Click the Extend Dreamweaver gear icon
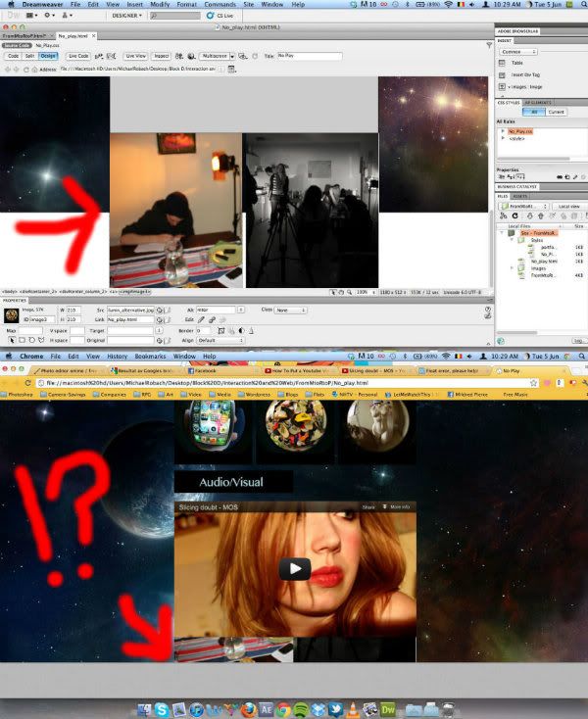The width and height of the screenshot is (588, 719). click(x=49, y=16)
